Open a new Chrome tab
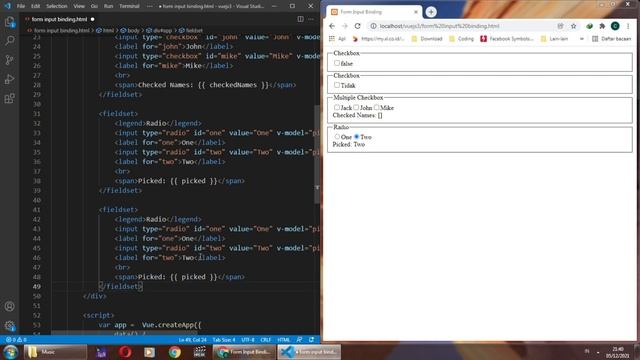The height and width of the screenshot is (360, 640). tap(431, 12)
